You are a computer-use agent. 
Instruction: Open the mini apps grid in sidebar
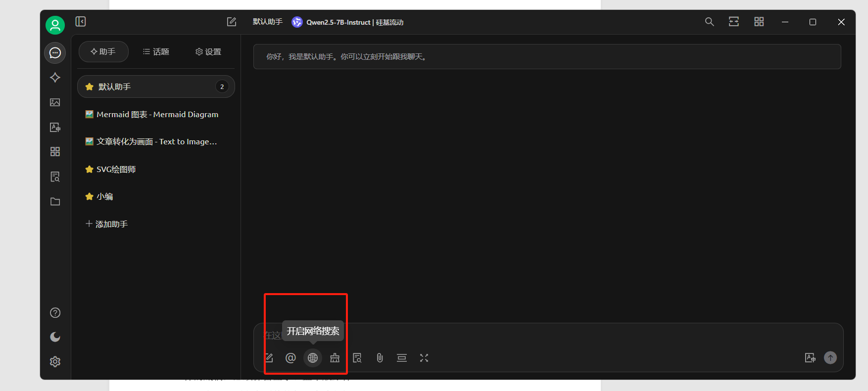[x=55, y=152]
